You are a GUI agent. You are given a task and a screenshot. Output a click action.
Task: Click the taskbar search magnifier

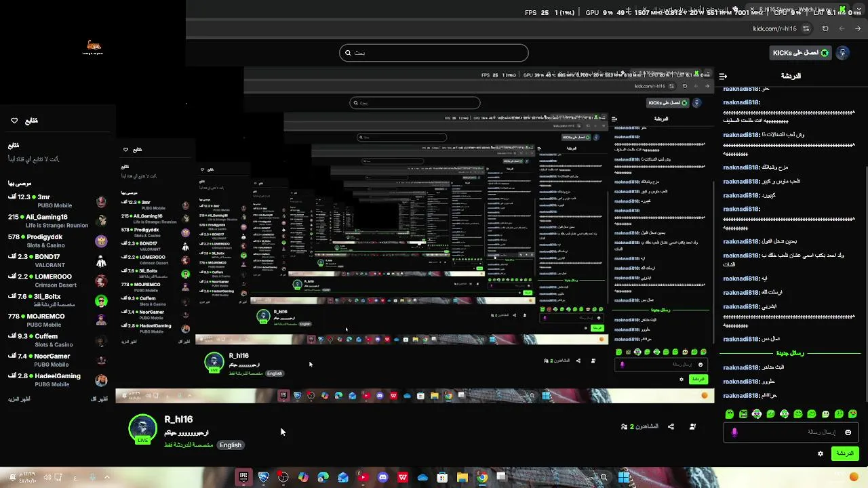pyautogui.click(x=604, y=477)
